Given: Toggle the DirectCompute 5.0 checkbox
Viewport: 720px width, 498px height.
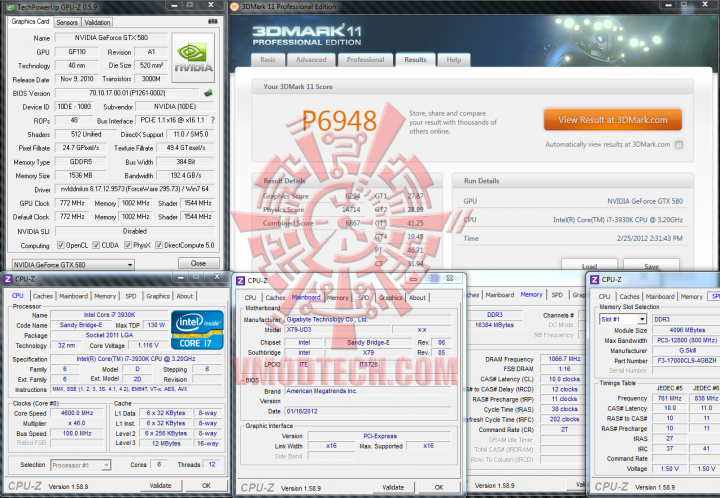Looking at the screenshot, I should [x=159, y=245].
